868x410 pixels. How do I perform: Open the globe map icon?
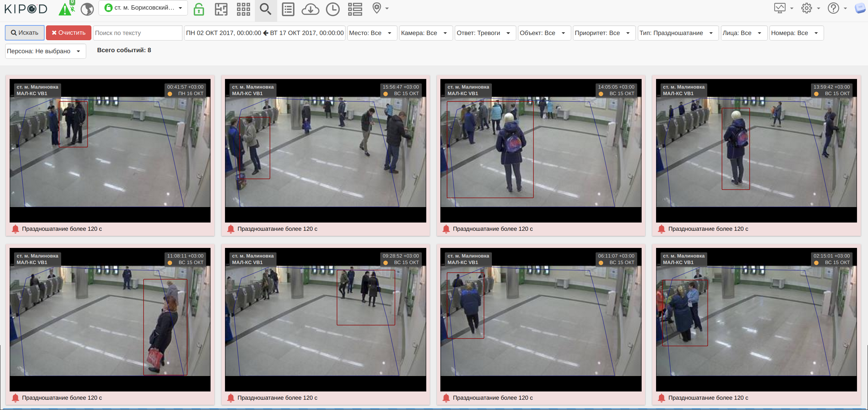(87, 9)
